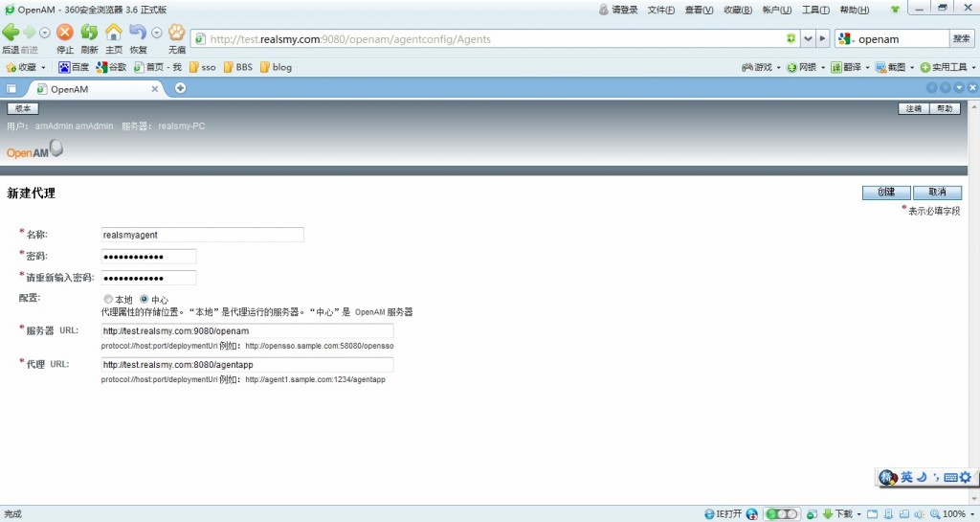
Task: Click the 搜索 search button
Action: tap(962, 38)
